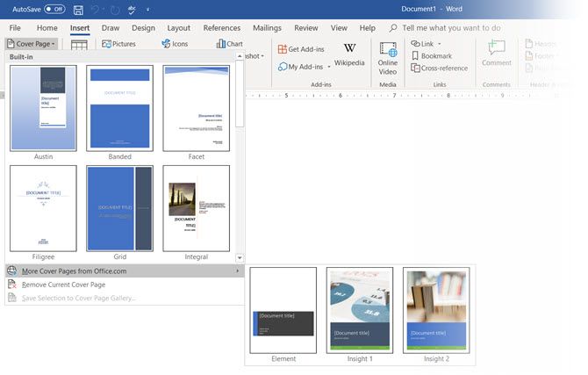Insert a Chart

[230, 44]
